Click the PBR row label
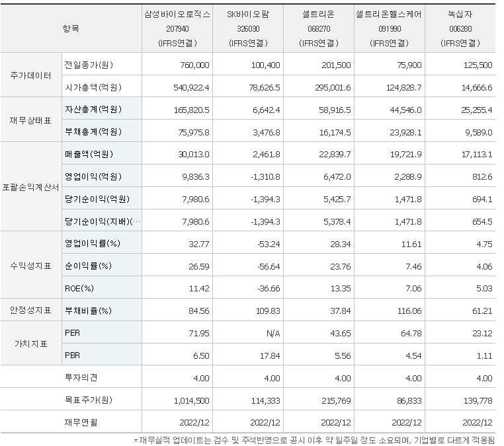This screenshot has width=504, height=446. coord(72,355)
